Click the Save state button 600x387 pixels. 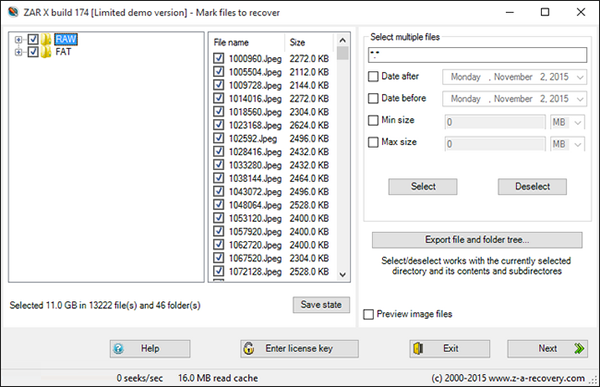pyautogui.click(x=321, y=305)
